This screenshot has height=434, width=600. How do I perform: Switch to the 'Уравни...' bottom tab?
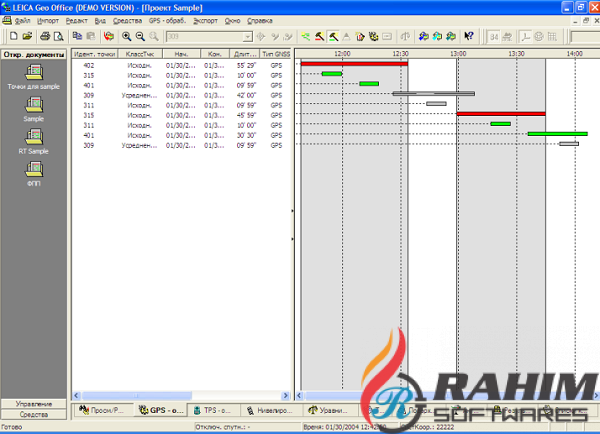328,410
